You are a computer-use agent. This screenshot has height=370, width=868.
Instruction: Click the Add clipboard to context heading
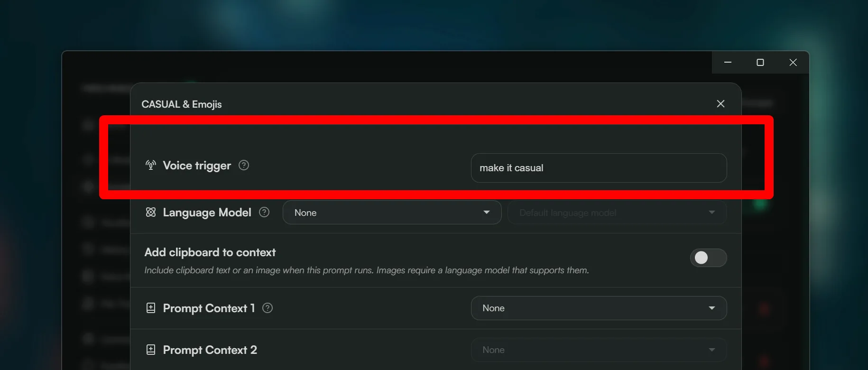tap(210, 252)
